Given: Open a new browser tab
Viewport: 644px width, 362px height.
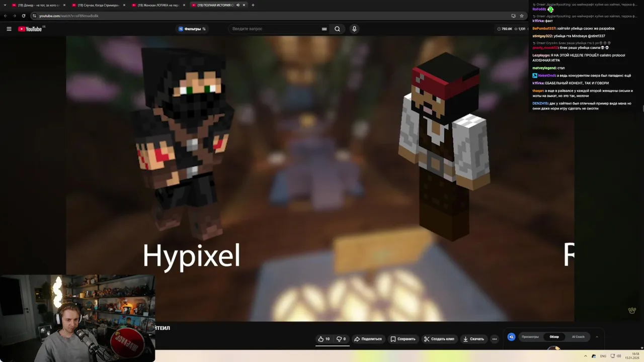Looking at the screenshot, I should tap(253, 5).
